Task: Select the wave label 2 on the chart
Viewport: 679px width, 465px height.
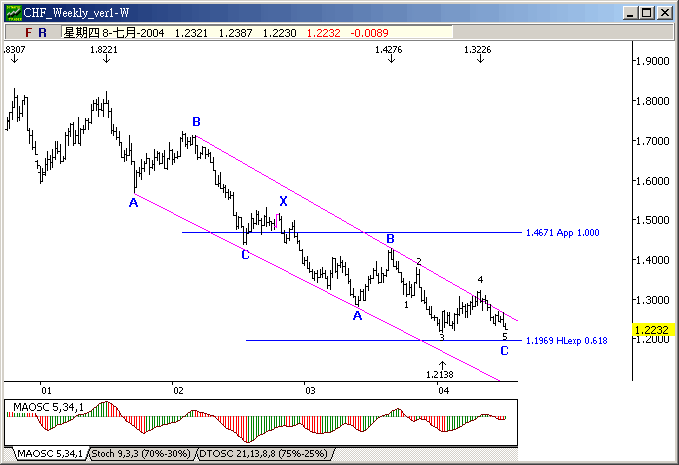Action: click(419, 262)
